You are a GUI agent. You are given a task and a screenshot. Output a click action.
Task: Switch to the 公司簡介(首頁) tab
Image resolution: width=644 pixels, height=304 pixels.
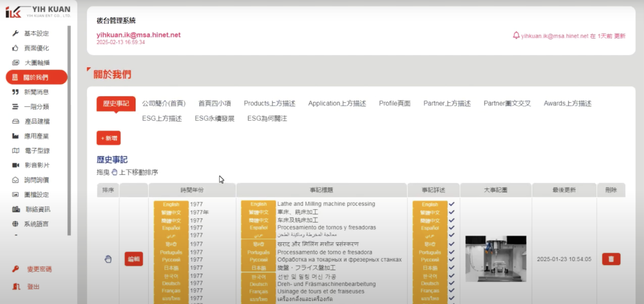[x=163, y=103]
